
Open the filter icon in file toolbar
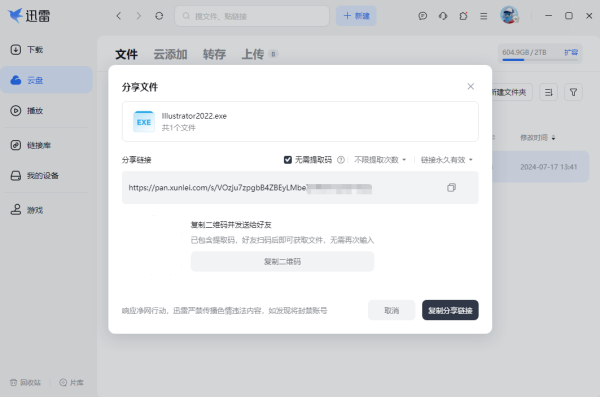(x=573, y=92)
